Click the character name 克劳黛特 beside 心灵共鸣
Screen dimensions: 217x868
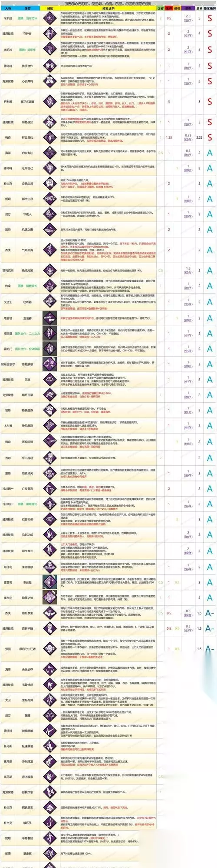[x=8, y=81]
